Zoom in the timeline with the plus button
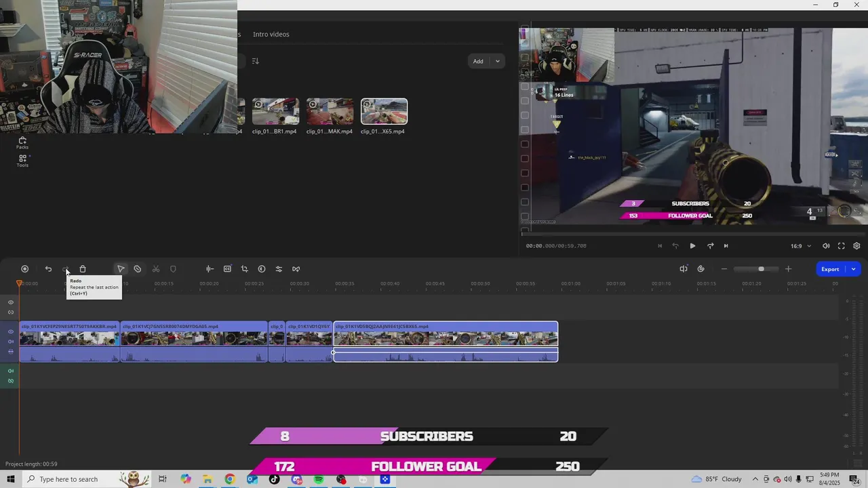 click(788, 269)
